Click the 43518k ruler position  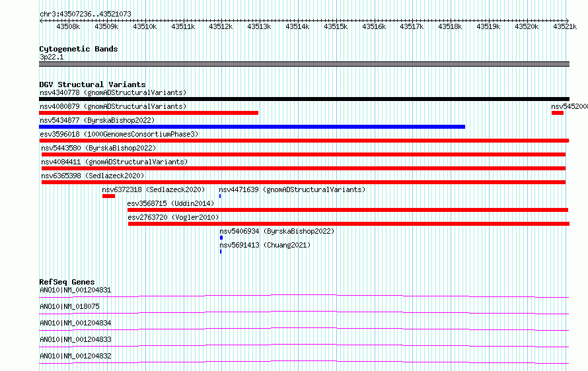point(450,26)
